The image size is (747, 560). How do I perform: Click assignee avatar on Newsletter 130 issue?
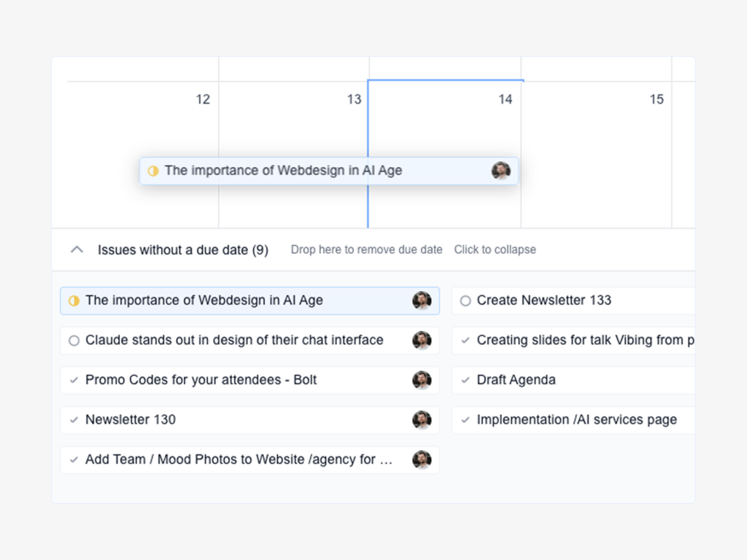tap(422, 419)
